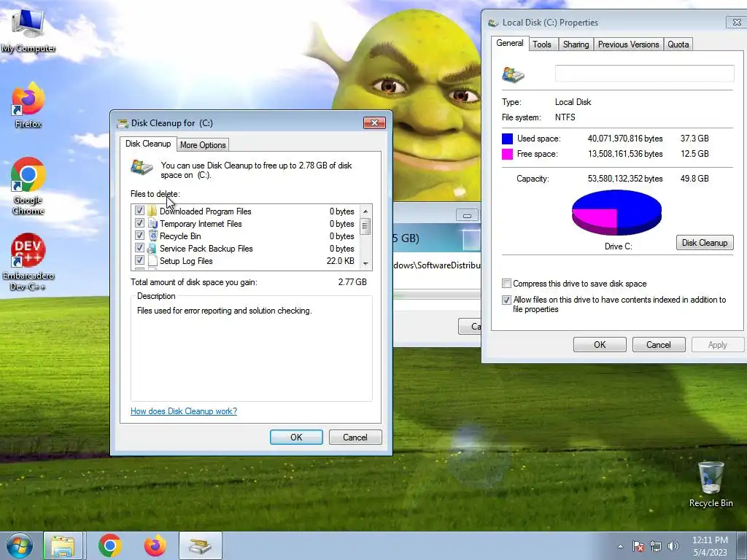Click the Downloaded Program Files folder icon
The height and width of the screenshot is (560, 747).
point(152,211)
